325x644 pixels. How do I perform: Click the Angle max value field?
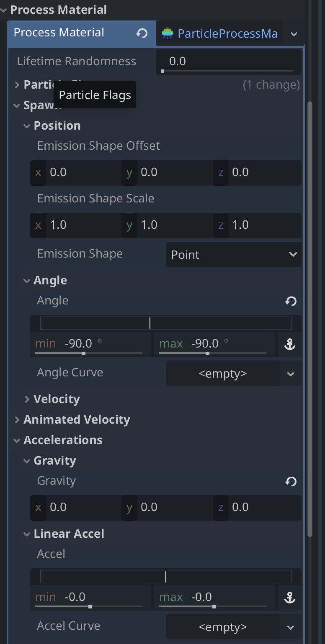click(x=214, y=344)
